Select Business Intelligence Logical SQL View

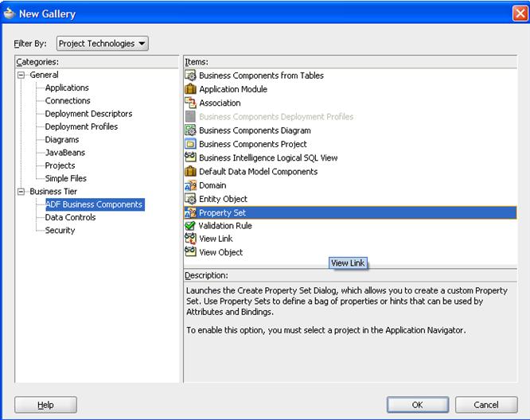pyautogui.click(x=268, y=157)
